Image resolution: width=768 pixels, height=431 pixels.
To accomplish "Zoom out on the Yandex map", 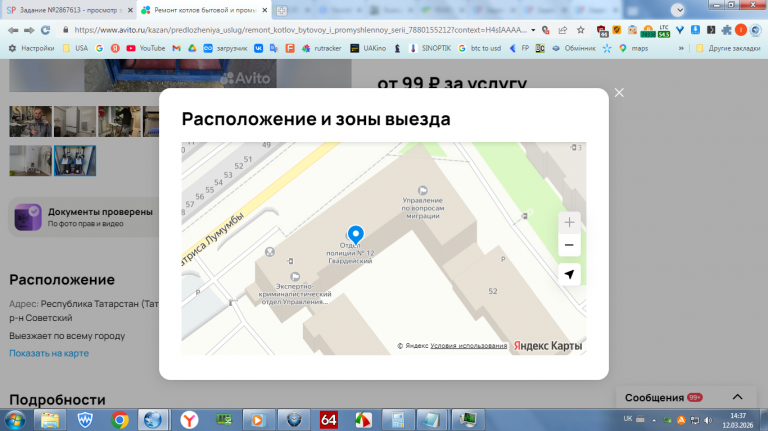I will pyautogui.click(x=569, y=245).
